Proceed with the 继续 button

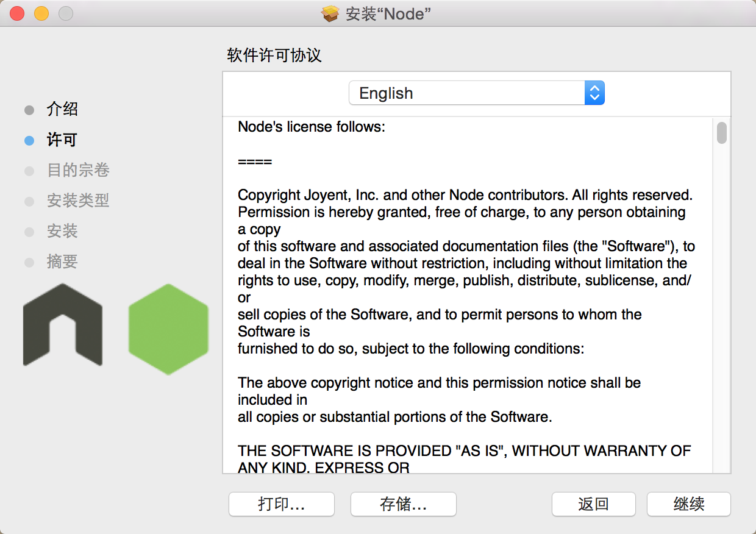(x=688, y=504)
